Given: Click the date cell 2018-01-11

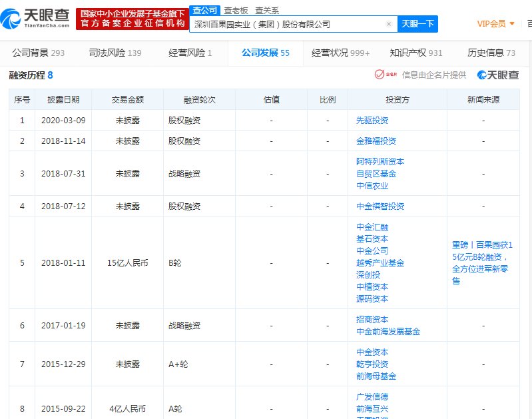Looking at the screenshot, I should pos(63,263).
